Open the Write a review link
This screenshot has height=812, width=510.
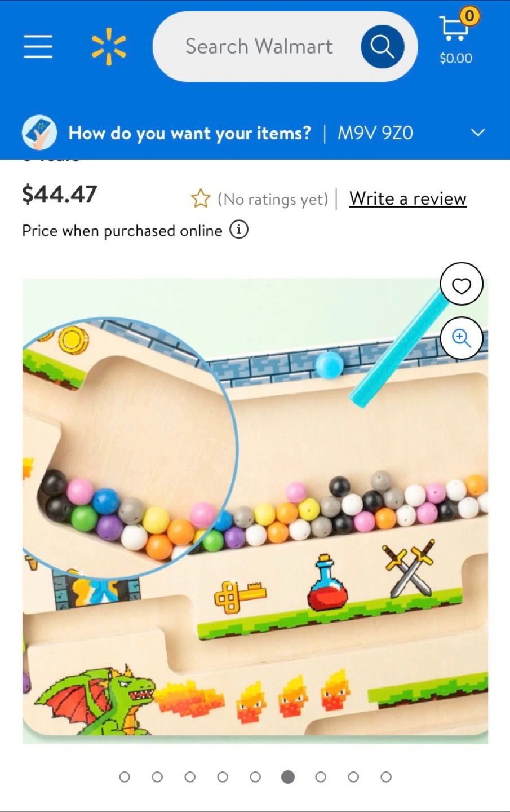(x=408, y=198)
